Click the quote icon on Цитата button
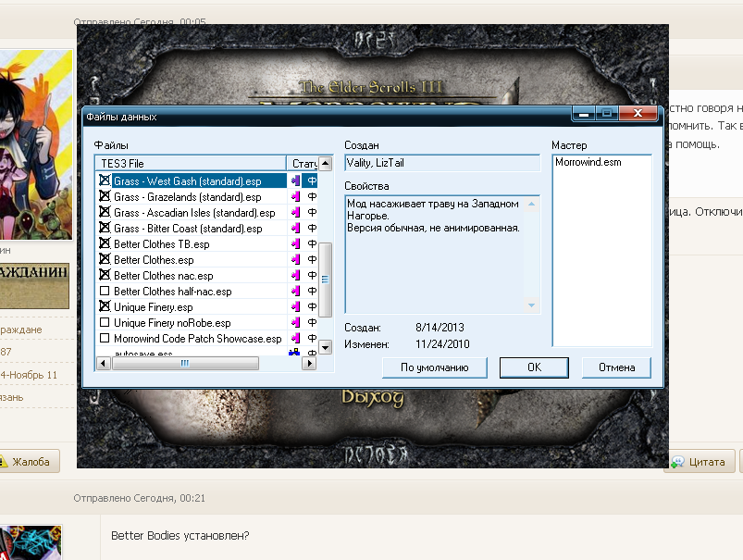The width and height of the screenshot is (743, 560). click(x=678, y=461)
